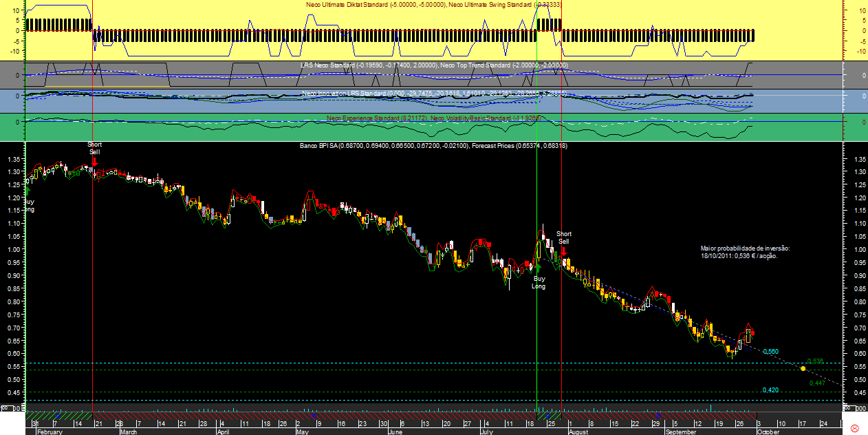Select the 'Maior probabilidade de inversão' annotation
The height and width of the screenshot is (435, 868).
click(745, 251)
